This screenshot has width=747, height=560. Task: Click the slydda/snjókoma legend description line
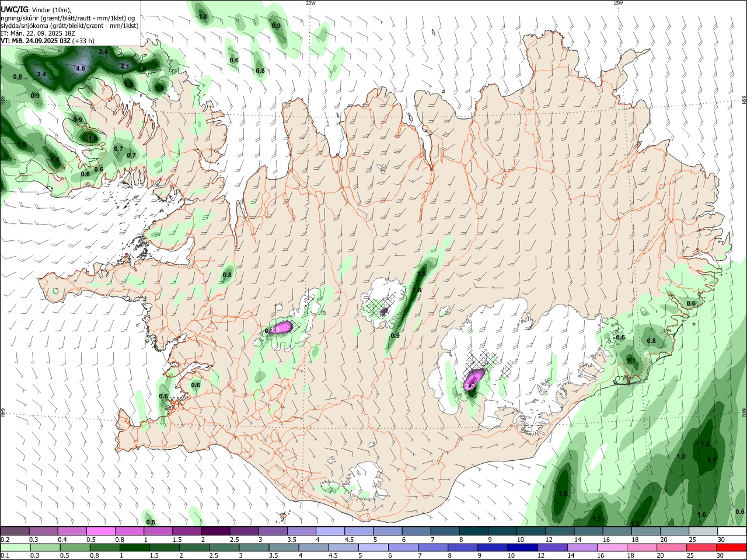click(x=69, y=26)
